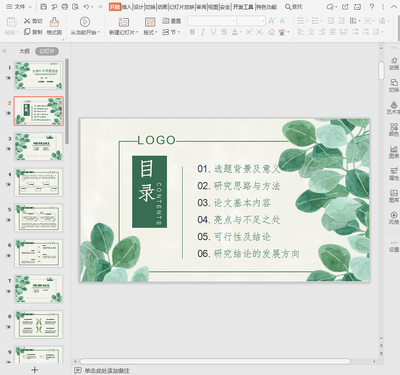This screenshot has width=400, height=375.
Task: Collapse the slide thumbnail panel («)
Action: (x=4, y=51)
